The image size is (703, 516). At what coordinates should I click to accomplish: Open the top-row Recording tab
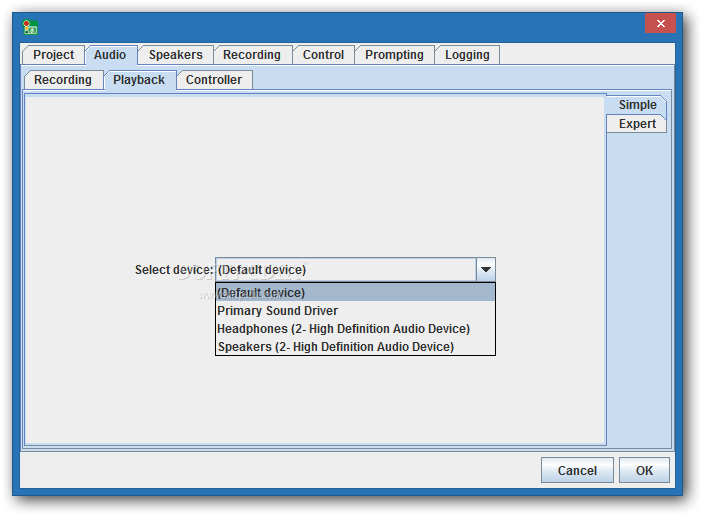click(252, 55)
